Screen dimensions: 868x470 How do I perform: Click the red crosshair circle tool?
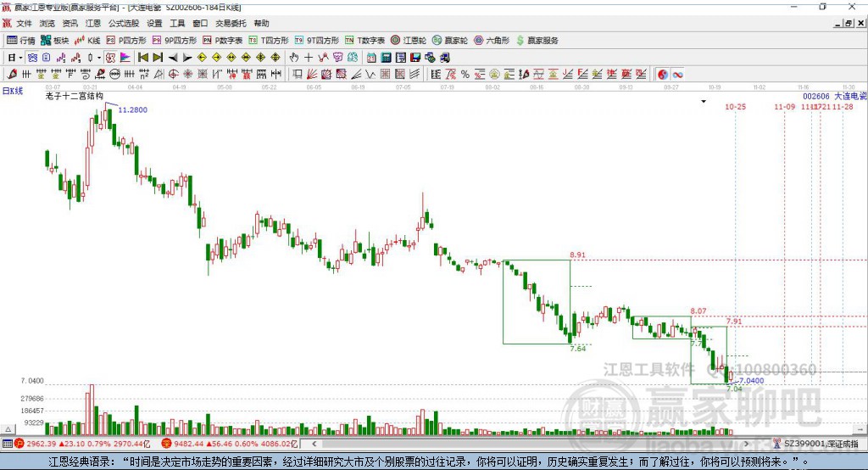click(x=173, y=75)
